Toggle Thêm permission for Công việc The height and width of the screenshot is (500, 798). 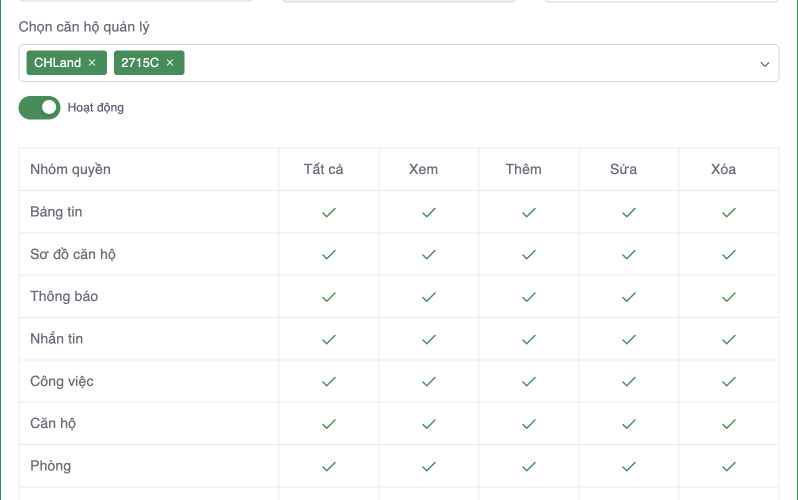(528, 381)
